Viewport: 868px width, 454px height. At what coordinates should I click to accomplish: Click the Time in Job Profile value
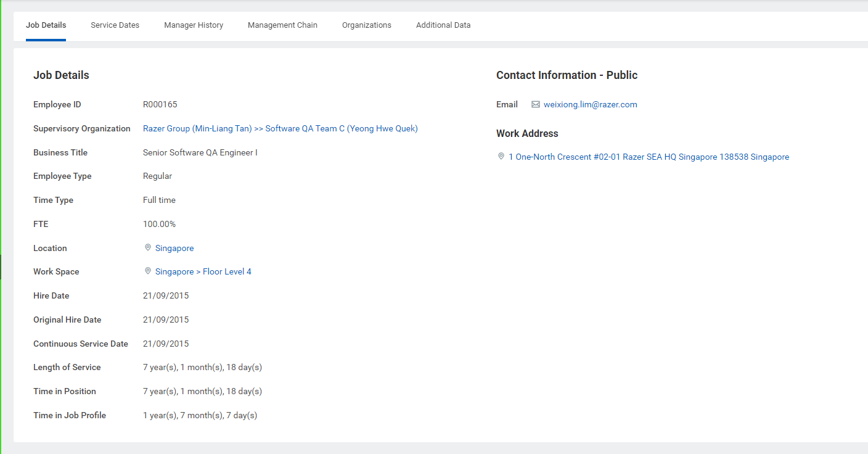200,415
